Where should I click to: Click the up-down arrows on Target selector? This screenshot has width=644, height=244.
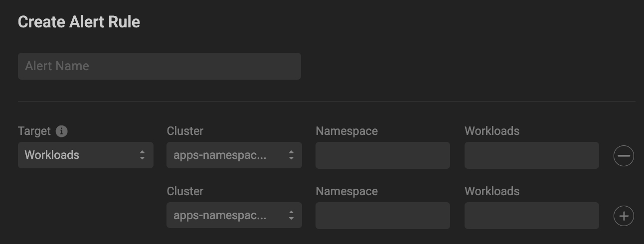coord(143,155)
